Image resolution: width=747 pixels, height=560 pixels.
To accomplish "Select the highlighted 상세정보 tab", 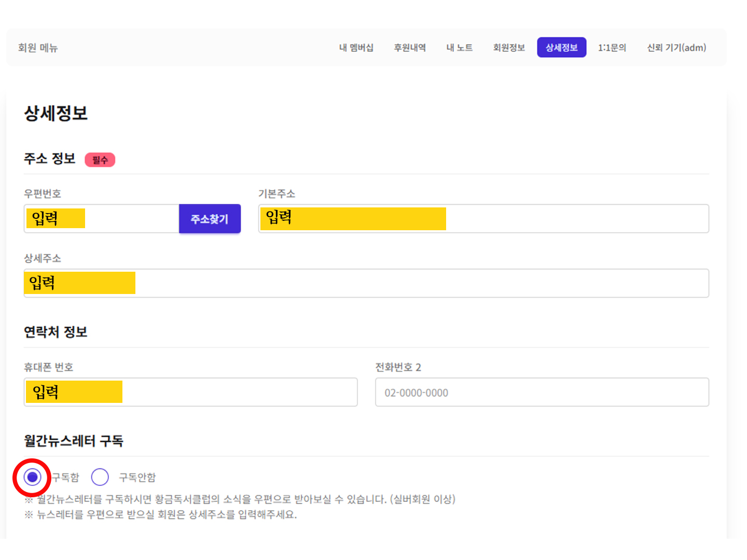I will 561,48.
